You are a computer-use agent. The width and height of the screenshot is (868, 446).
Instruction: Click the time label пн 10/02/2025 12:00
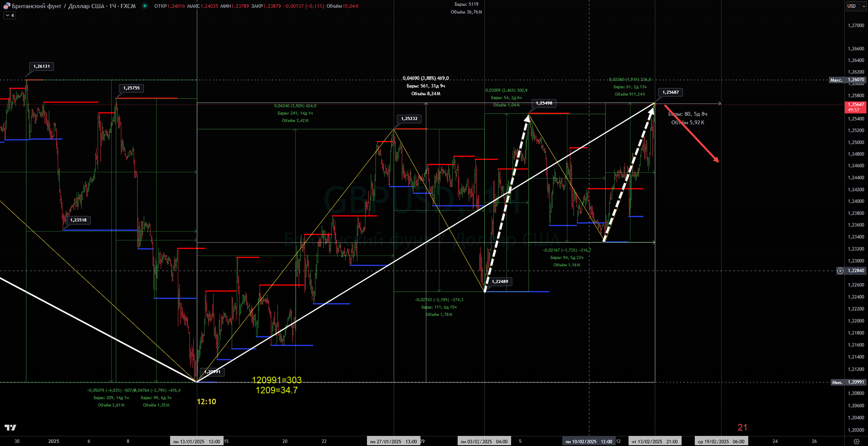tap(589, 441)
